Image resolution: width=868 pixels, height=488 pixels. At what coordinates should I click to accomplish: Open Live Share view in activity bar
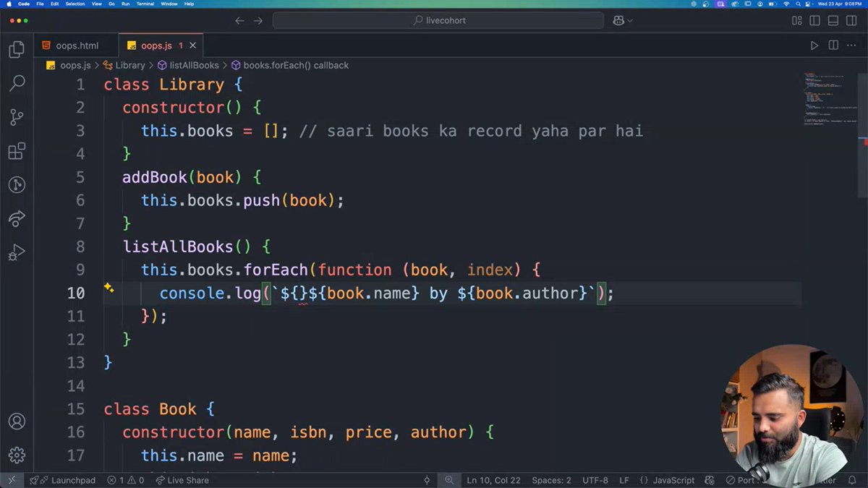coord(17,218)
